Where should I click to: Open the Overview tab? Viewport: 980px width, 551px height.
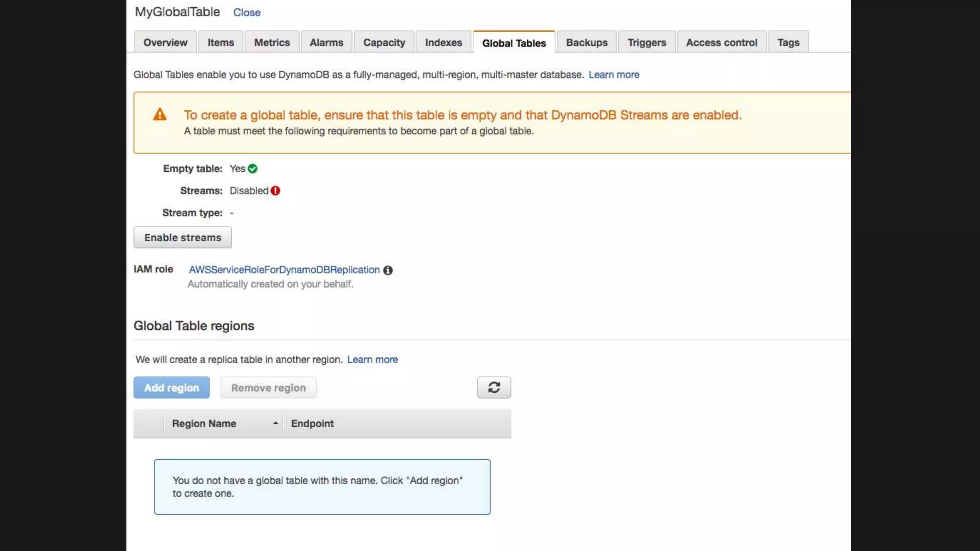[x=165, y=43]
